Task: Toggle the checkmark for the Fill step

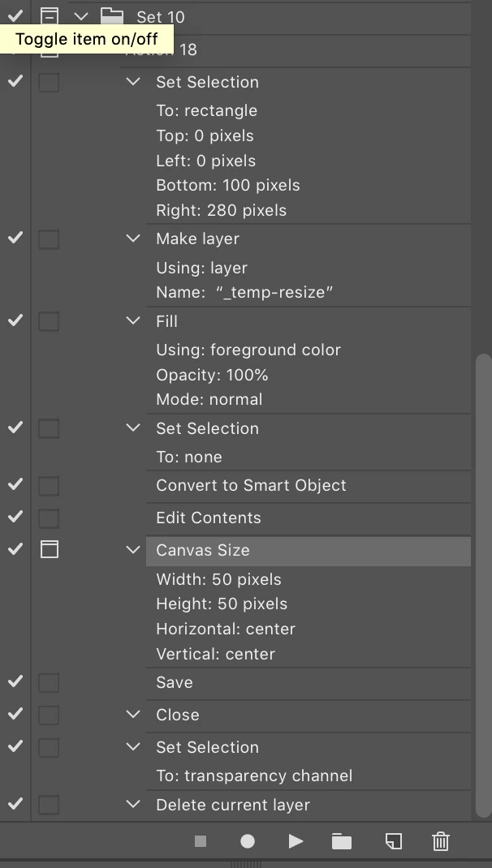Action: 15,320
